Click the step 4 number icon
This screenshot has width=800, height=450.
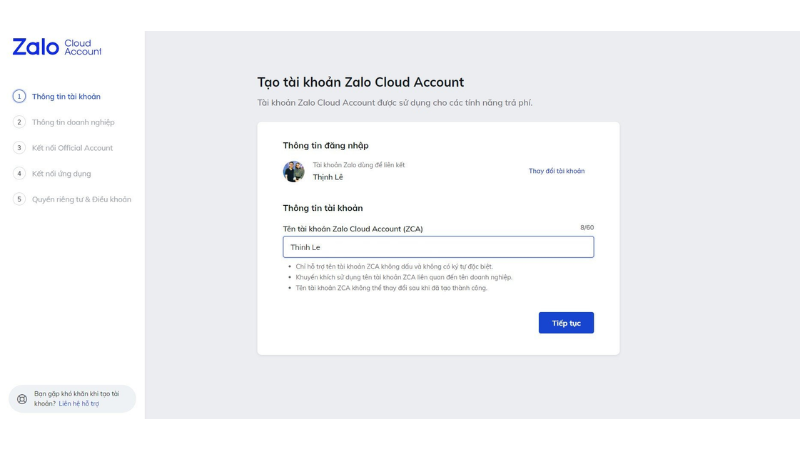pyautogui.click(x=18, y=173)
